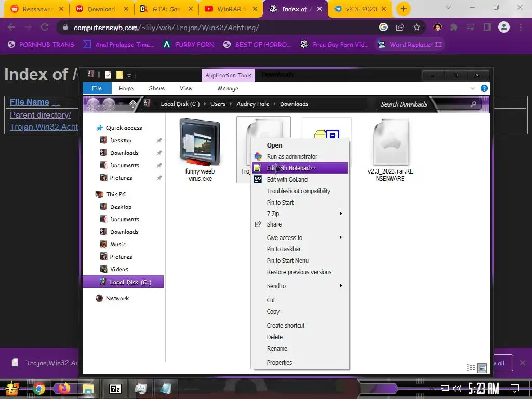Select 'Pin to Start Menu' entry
The width and height of the screenshot is (532, 399).
click(300, 261)
